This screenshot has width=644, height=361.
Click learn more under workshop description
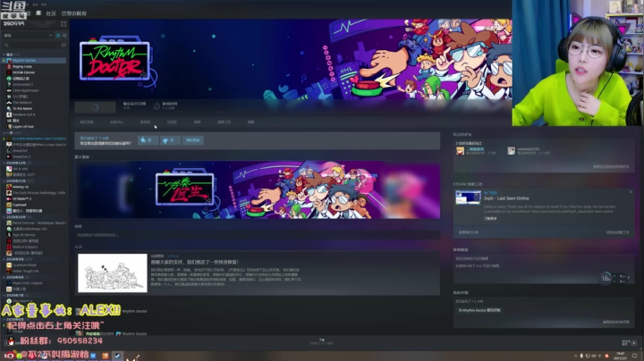click(490, 219)
